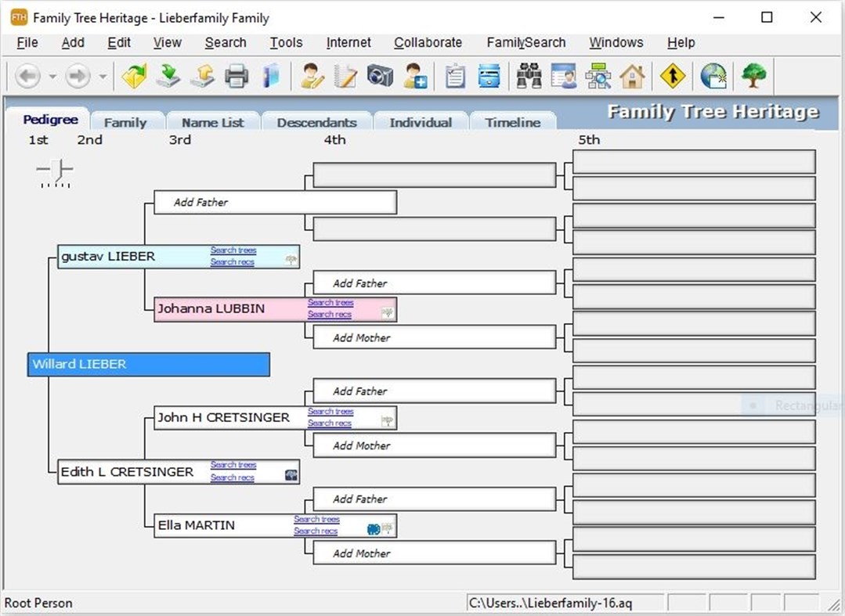Click the Home icon on the toolbar
845x616 pixels.
tap(633, 76)
